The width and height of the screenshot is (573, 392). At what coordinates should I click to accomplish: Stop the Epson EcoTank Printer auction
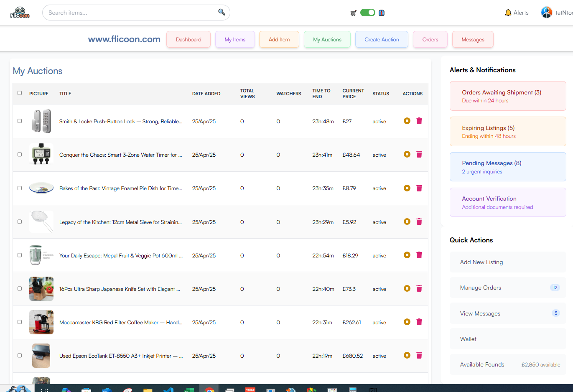407,355
